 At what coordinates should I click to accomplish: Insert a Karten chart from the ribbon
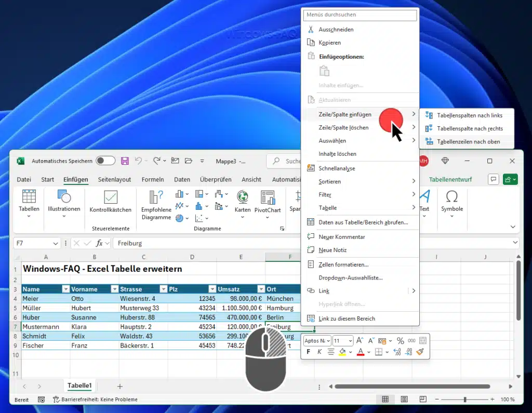[x=243, y=203]
